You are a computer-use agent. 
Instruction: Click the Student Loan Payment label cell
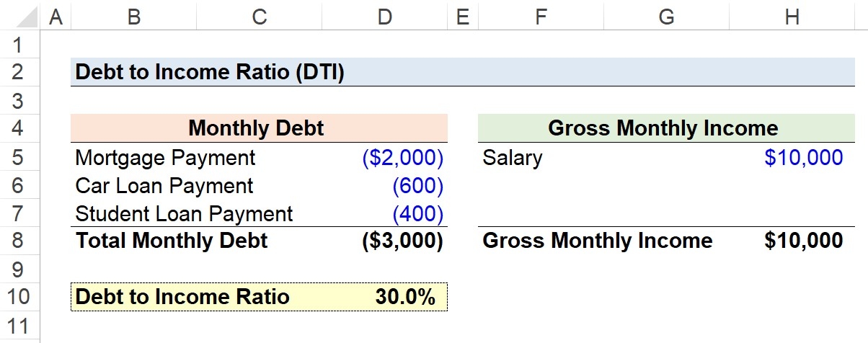click(184, 213)
